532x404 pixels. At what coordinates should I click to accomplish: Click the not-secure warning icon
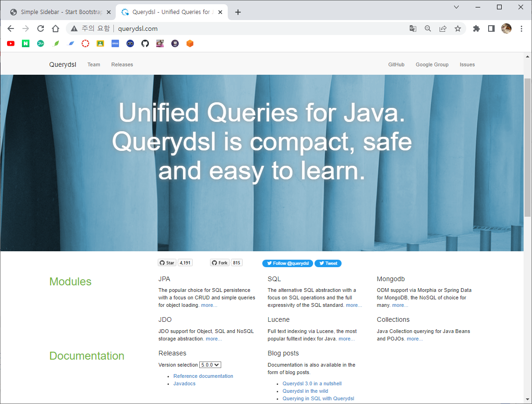point(74,28)
